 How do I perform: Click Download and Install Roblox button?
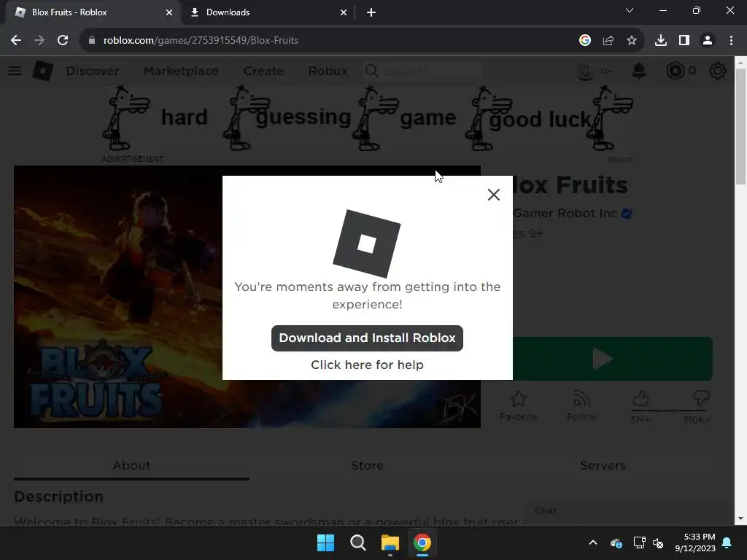pos(367,338)
